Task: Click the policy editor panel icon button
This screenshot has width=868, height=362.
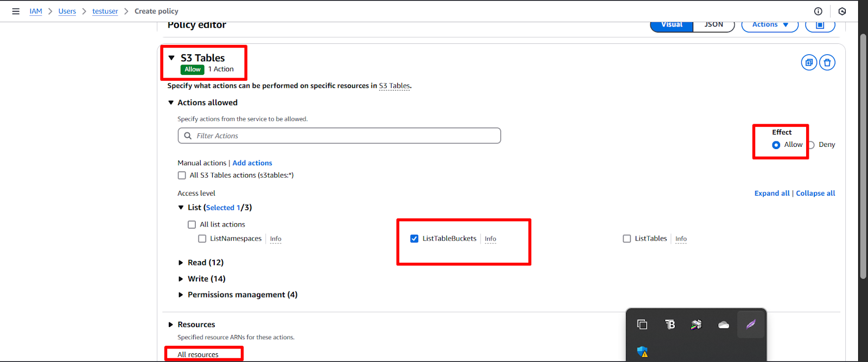Action: [x=820, y=25]
